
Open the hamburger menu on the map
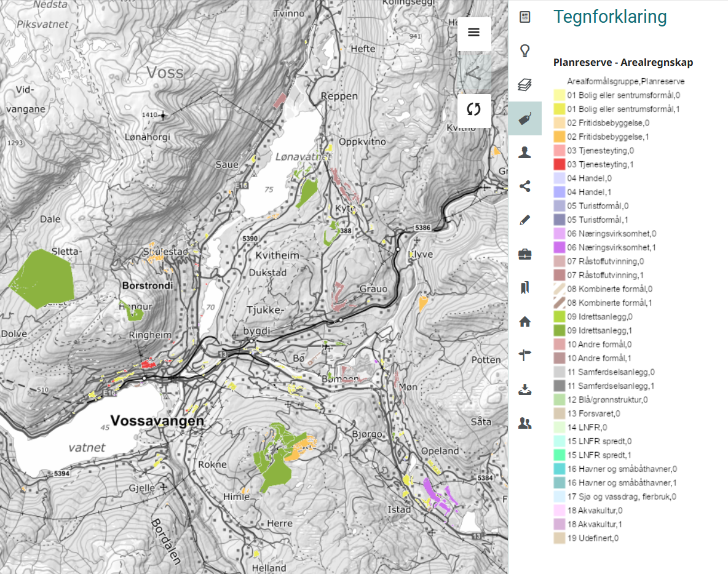(473, 33)
